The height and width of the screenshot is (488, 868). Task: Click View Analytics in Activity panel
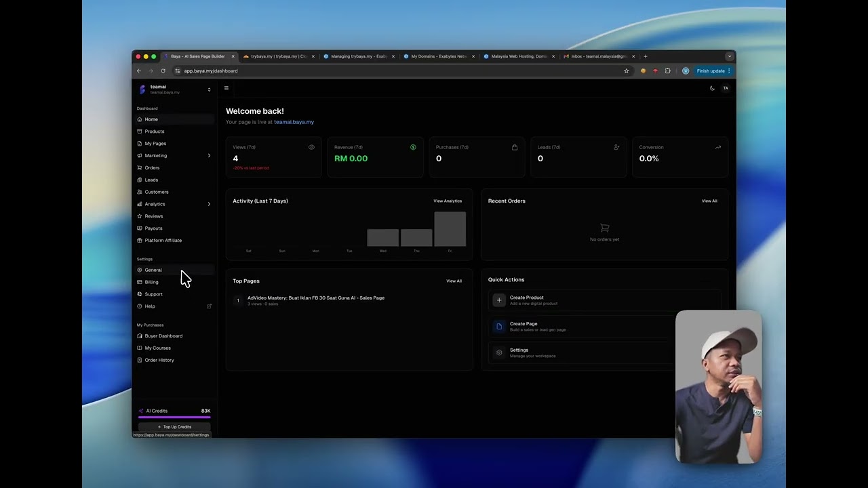pos(448,201)
